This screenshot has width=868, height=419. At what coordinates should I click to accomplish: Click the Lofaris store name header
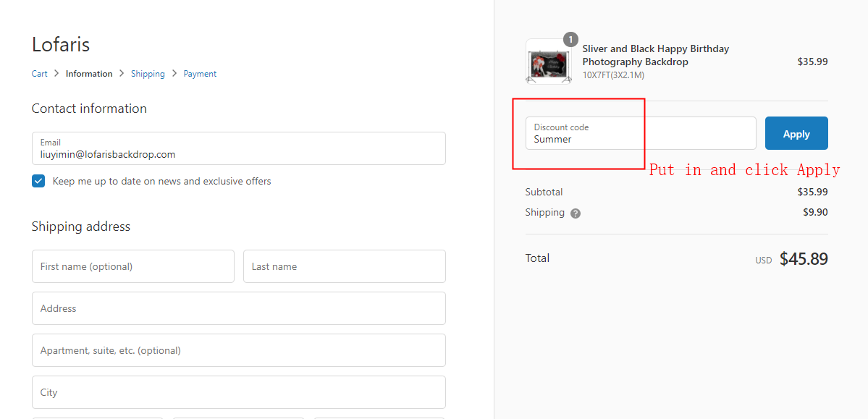pyautogui.click(x=61, y=45)
